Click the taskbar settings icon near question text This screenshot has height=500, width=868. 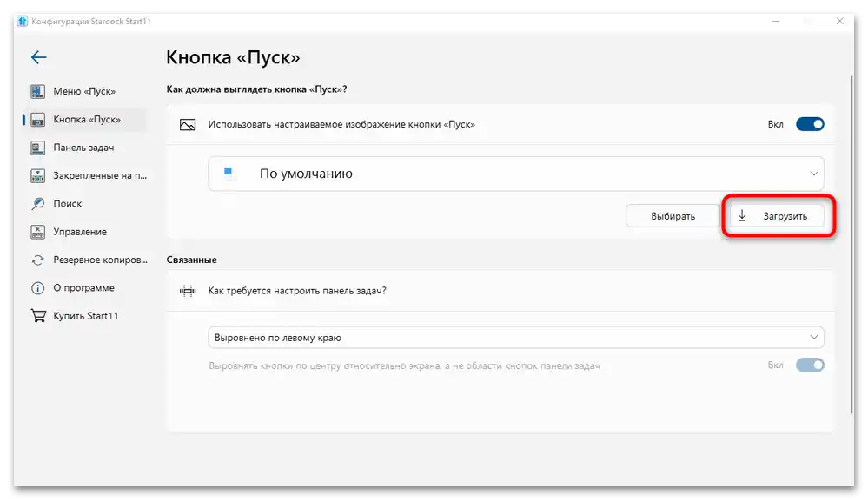coord(186,290)
